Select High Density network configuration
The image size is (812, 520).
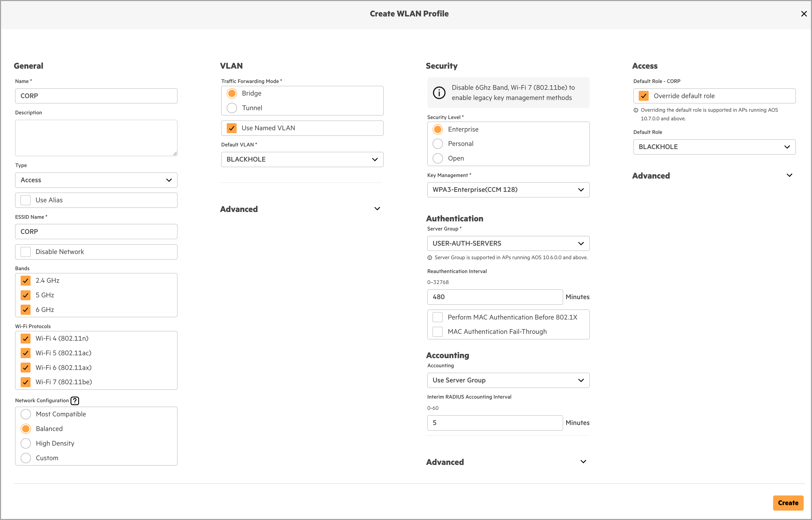click(26, 443)
